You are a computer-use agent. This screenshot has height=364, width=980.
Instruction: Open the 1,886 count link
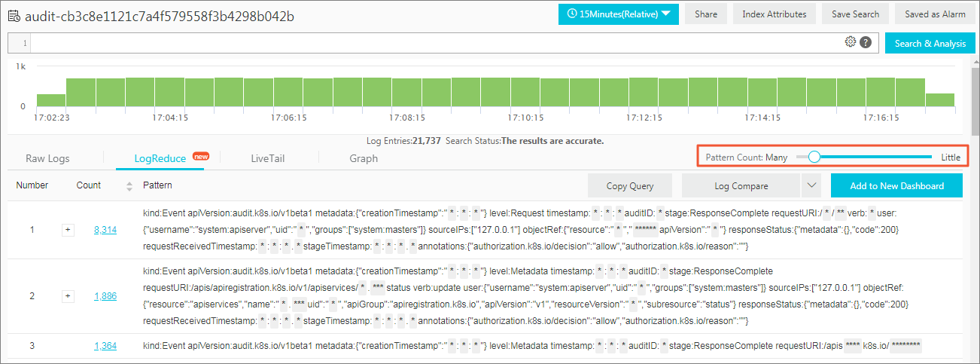pyautogui.click(x=105, y=296)
